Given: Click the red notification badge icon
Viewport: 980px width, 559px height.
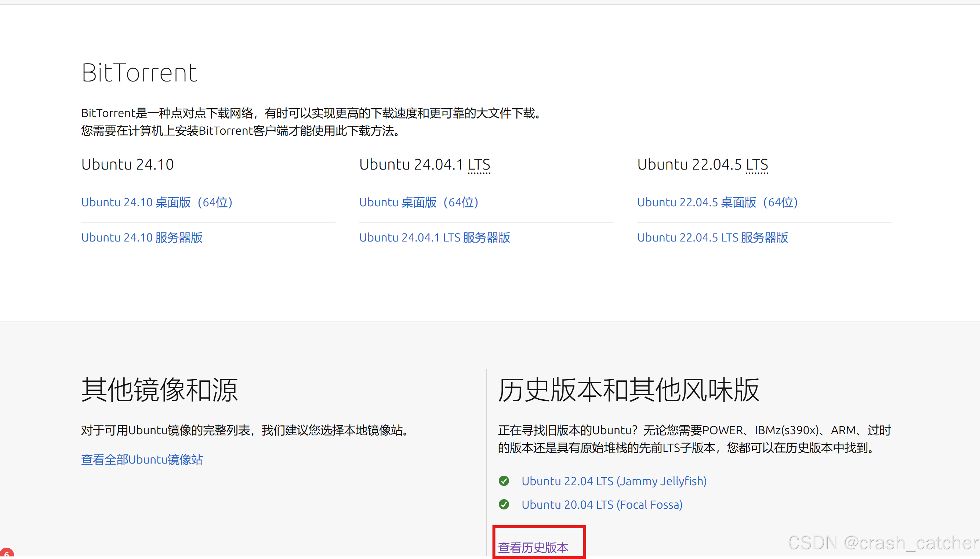Looking at the screenshot, I should coord(7,553).
